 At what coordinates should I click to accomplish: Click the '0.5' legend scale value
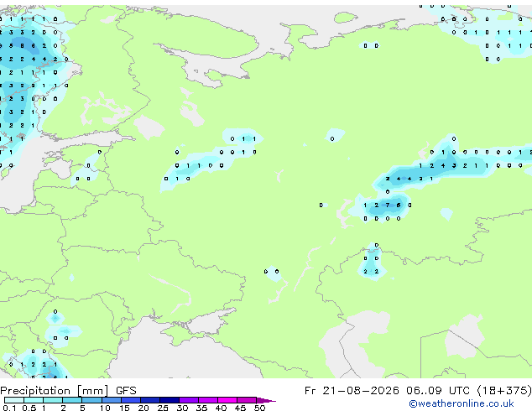click(29, 408)
